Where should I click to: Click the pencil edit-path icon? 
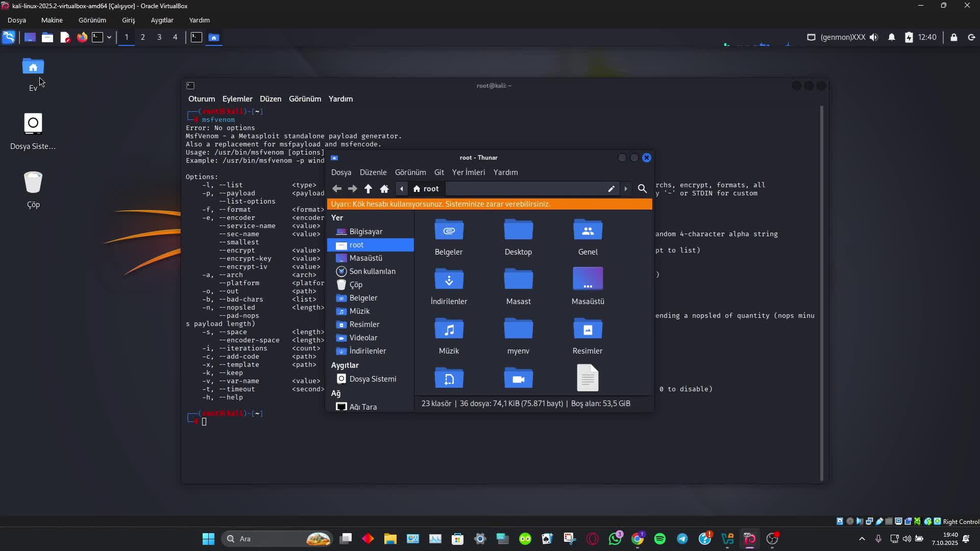(611, 189)
